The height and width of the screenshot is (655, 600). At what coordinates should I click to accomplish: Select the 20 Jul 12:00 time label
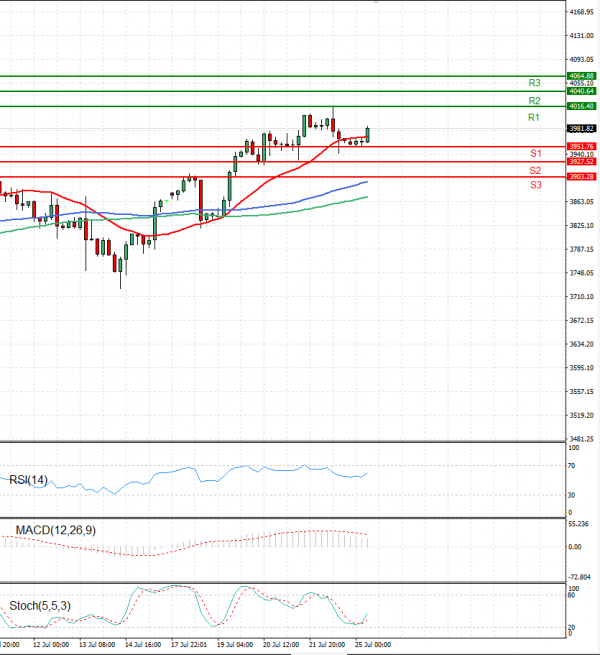coord(281,645)
